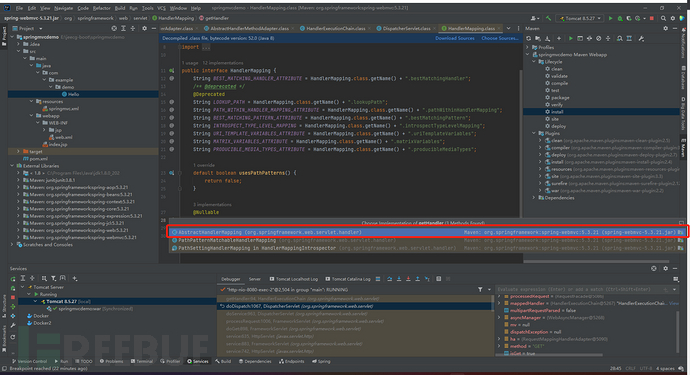
Task: Collapse External Libraries in Project tree
Action: pos(12,166)
